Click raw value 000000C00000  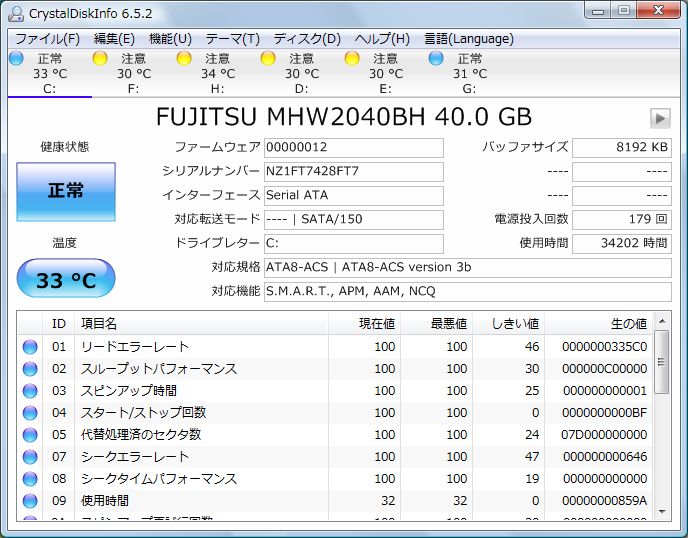point(604,369)
